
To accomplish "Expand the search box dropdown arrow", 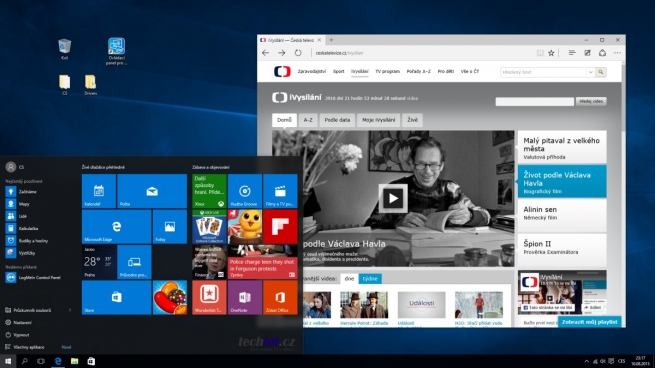I will coord(591,72).
